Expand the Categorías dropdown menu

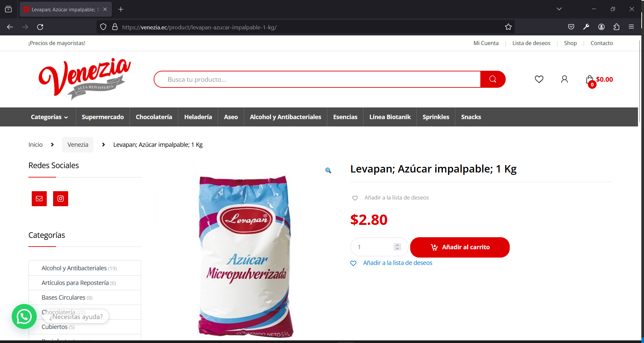[x=49, y=117]
